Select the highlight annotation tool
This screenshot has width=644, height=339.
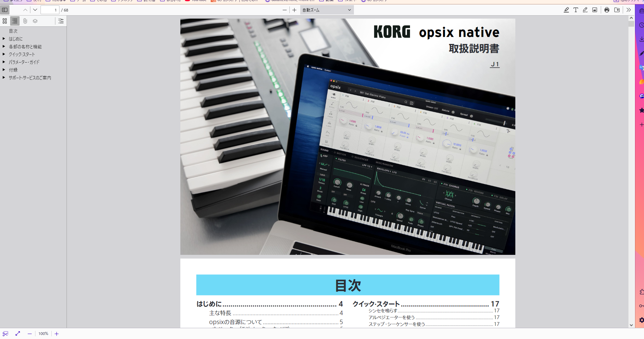pyautogui.click(x=566, y=10)
